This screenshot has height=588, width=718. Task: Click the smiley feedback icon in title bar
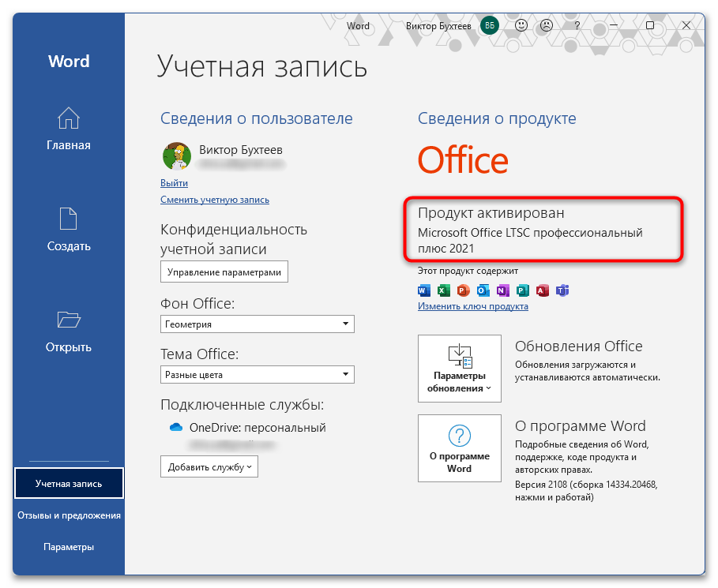point(521,25)
